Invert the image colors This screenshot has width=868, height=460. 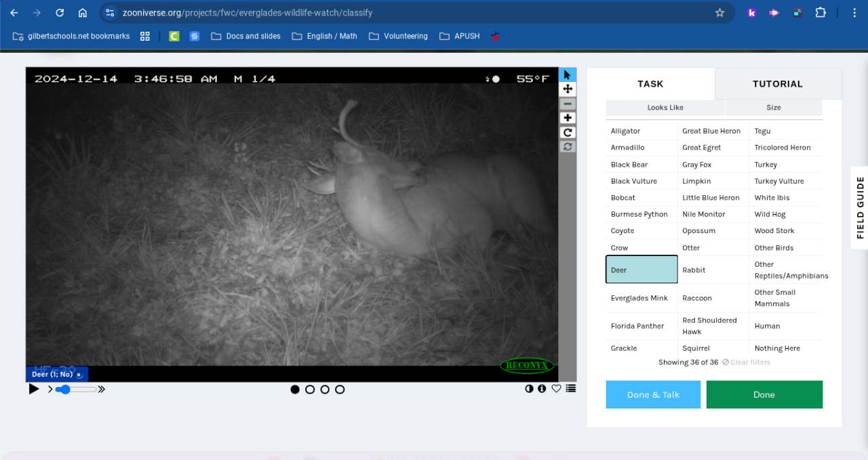529,389
